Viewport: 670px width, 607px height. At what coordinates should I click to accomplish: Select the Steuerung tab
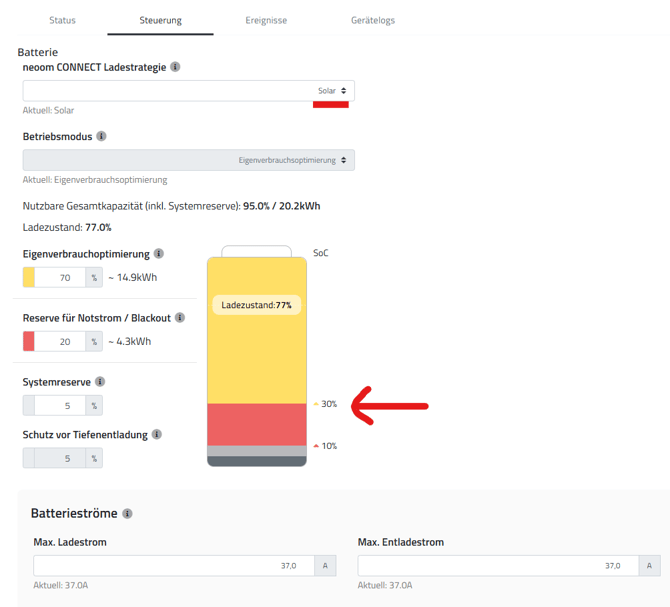point(160,20)
